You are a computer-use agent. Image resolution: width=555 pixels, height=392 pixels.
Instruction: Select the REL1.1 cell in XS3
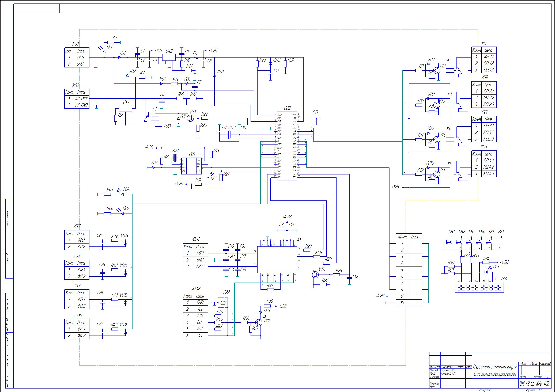(489, 56)
